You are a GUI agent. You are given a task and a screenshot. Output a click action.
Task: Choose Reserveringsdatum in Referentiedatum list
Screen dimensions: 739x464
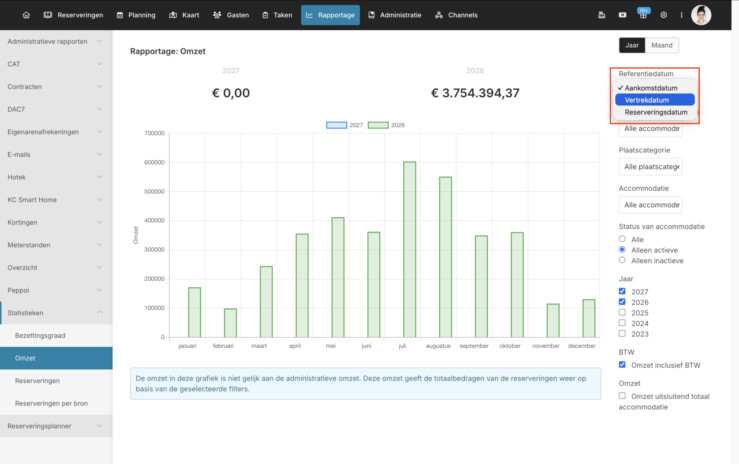tap(655, 112)
